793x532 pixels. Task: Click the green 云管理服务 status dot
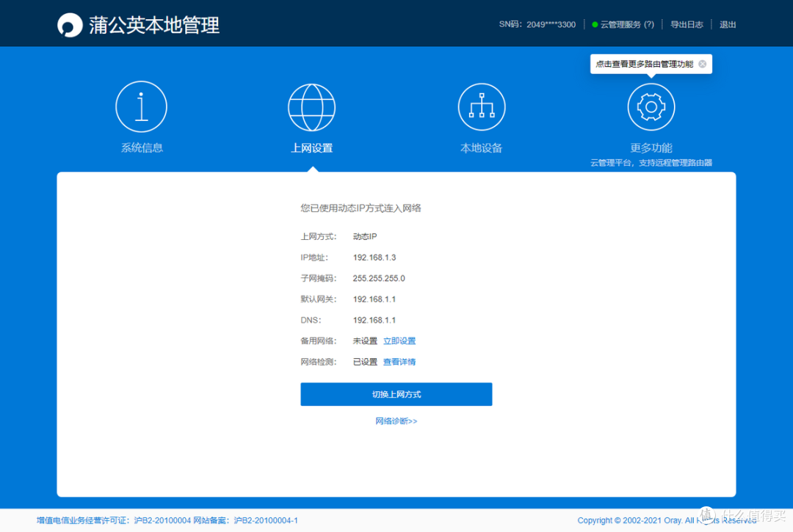coord(595,24)
